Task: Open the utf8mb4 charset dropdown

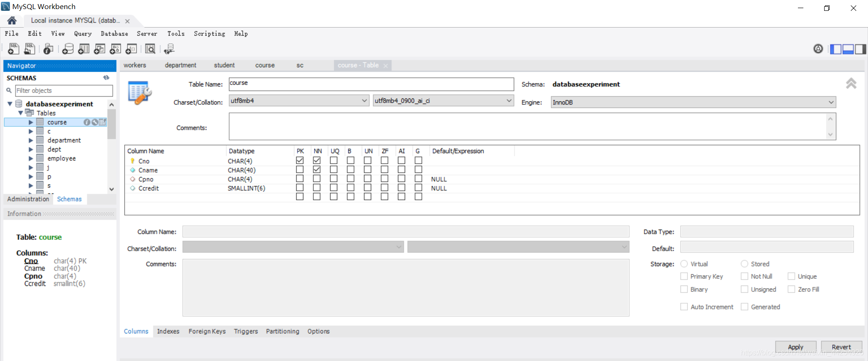Action: (299, 101)
